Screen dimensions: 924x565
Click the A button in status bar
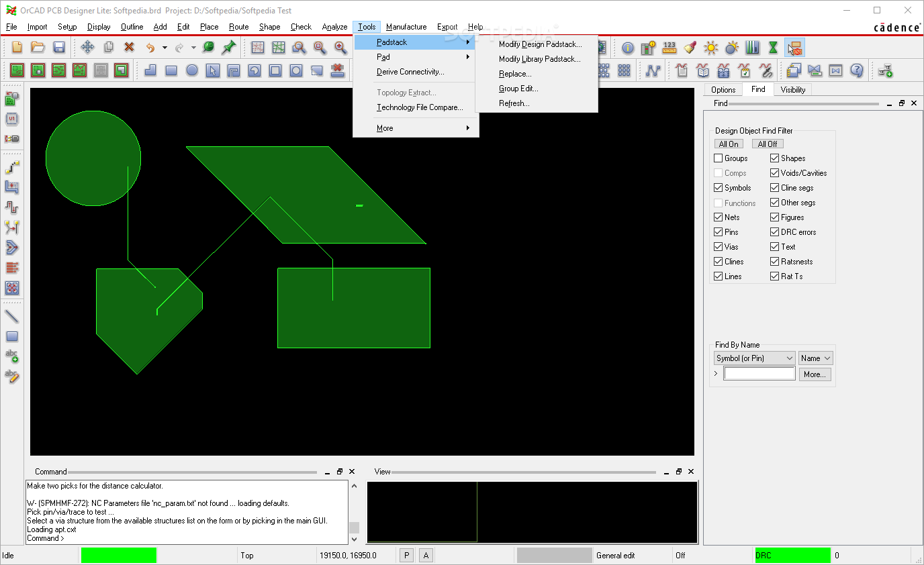[x=426, y=556]
